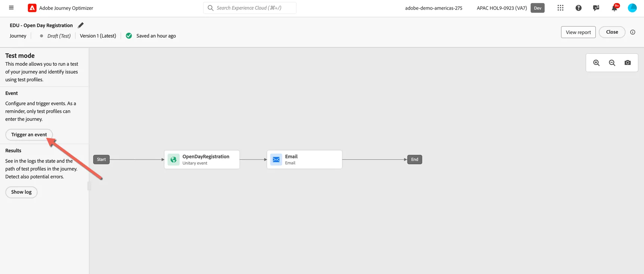Click the End node
644x274 pixels.
coord(414,160)
